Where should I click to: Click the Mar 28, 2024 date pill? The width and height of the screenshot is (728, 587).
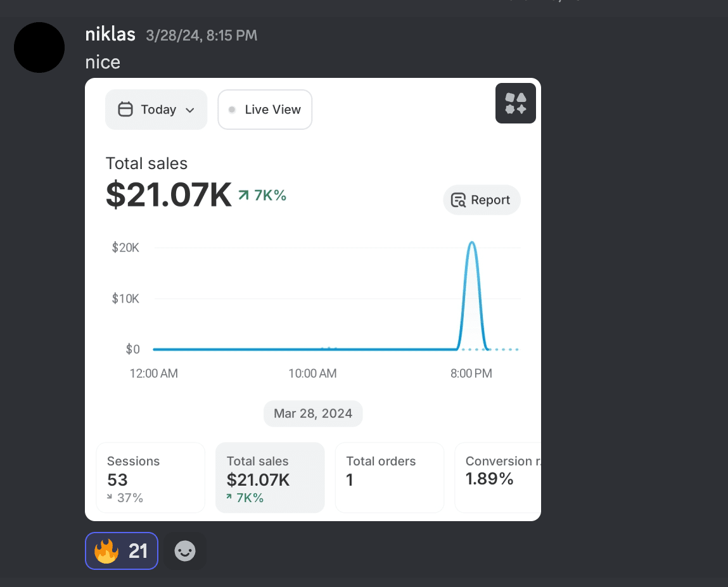tap(313, 413)
